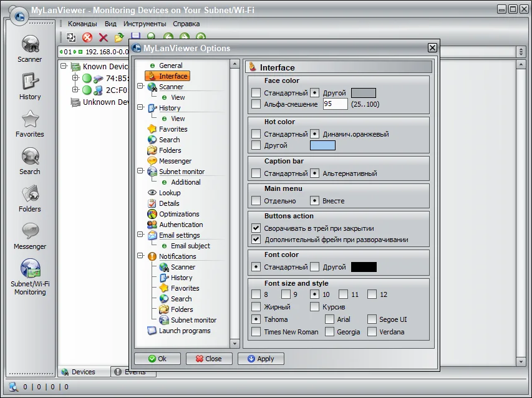Open Subnet/Wi-Fi Monitoring in the sidebar
The height and width of the screenshot is (398, 532).
pos(30,277)
